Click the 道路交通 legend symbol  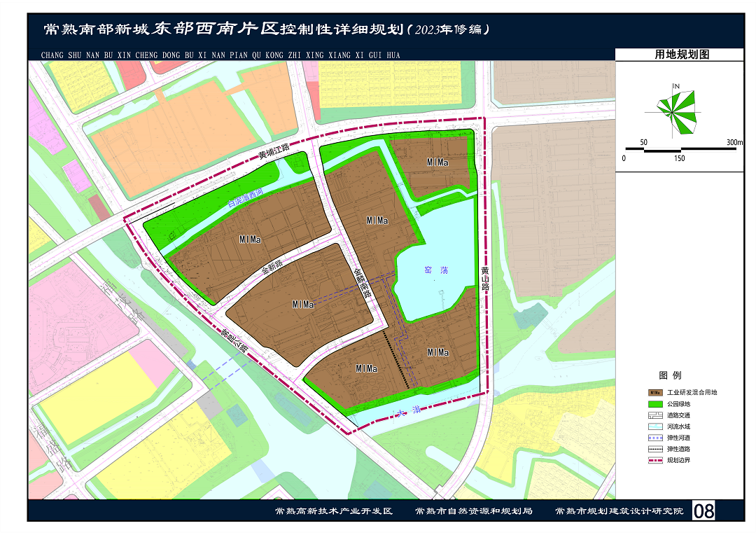(656, 415)
